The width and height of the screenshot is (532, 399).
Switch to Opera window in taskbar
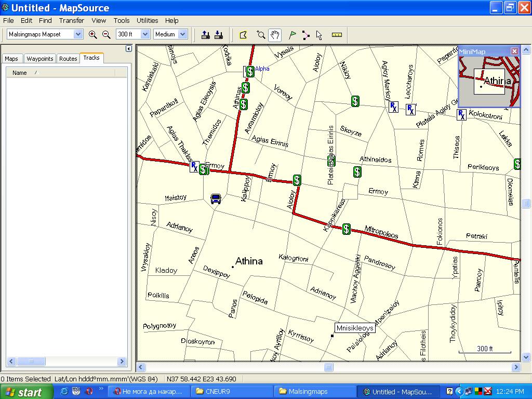coord(148,392)
